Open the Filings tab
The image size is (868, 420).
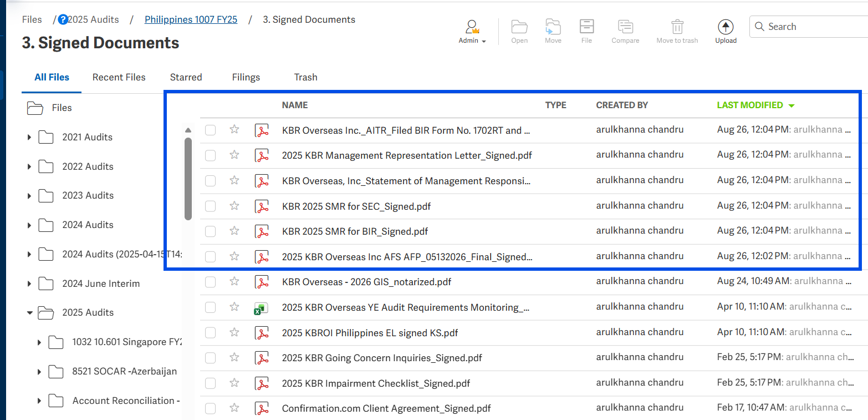[246, 77]
